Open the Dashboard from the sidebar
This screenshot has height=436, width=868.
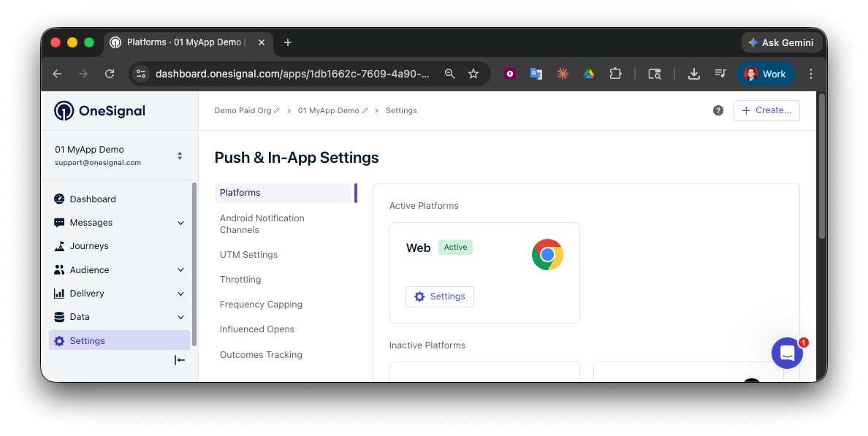tap(60, 199)
